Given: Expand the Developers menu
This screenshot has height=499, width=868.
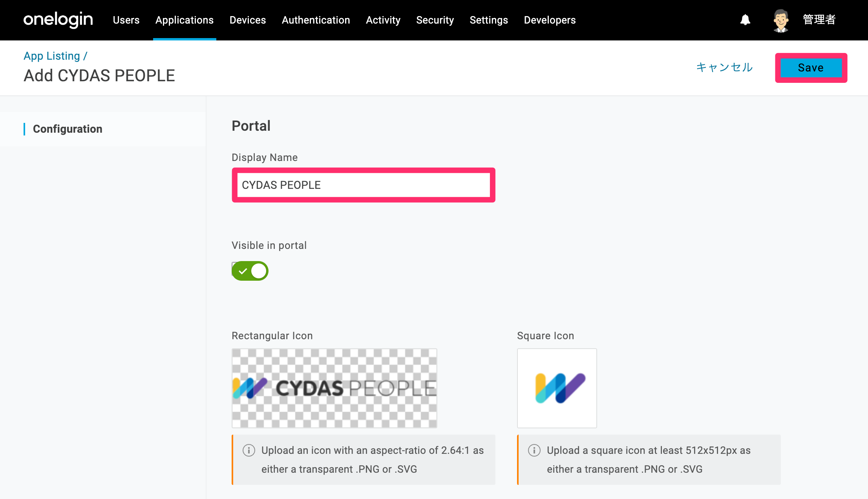Looking at the screenshot, I should 550,20.
